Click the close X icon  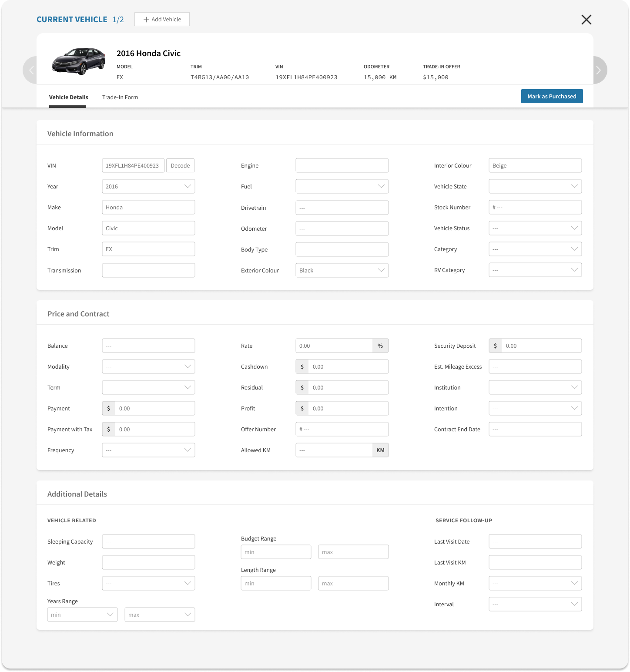click(x=586, y=20)
